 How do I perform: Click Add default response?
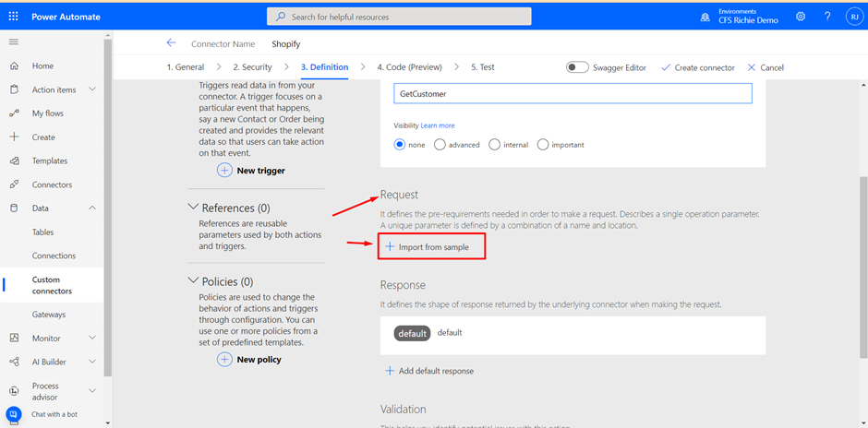click(x=429, y=371)
